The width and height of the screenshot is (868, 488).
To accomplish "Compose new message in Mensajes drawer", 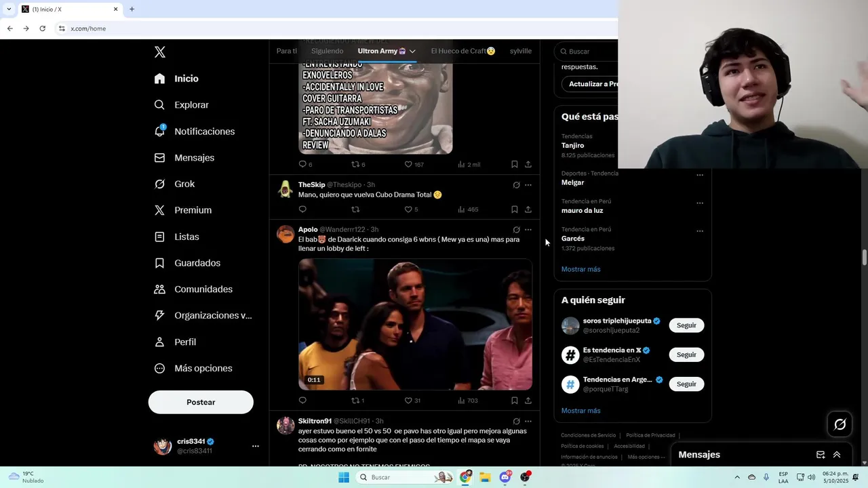I will (821, 455).
